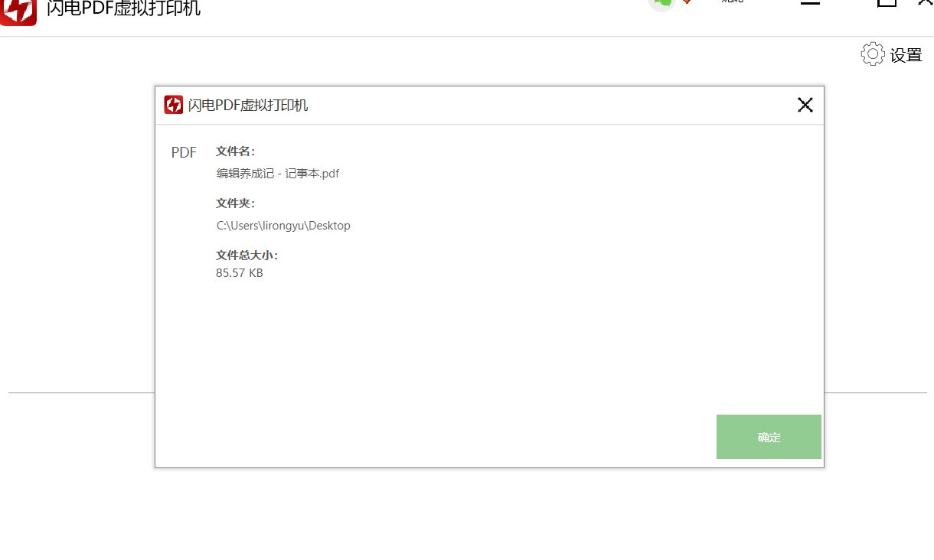Image resolution: width=934 pixels, height=560 pixels.
Task: Click the lightning logo inside the dialog header
Action: pyautogui.click(x=173, y=105)
